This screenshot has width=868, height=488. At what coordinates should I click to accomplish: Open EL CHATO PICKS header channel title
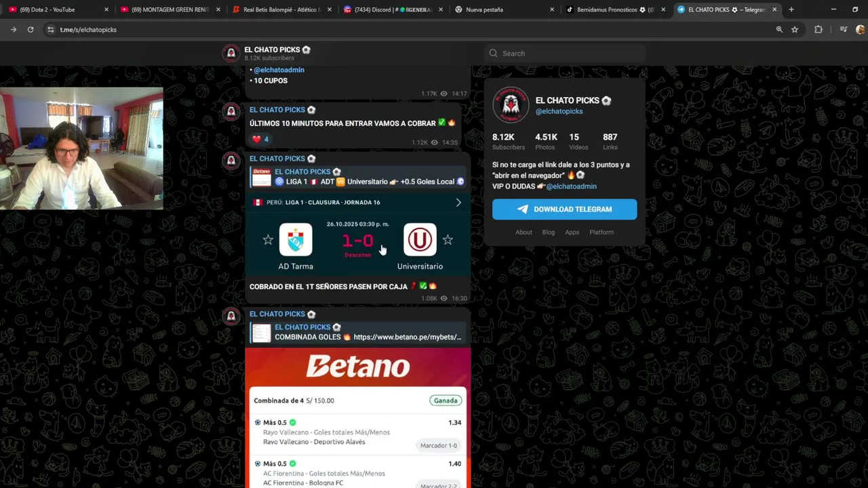point(277,49)
